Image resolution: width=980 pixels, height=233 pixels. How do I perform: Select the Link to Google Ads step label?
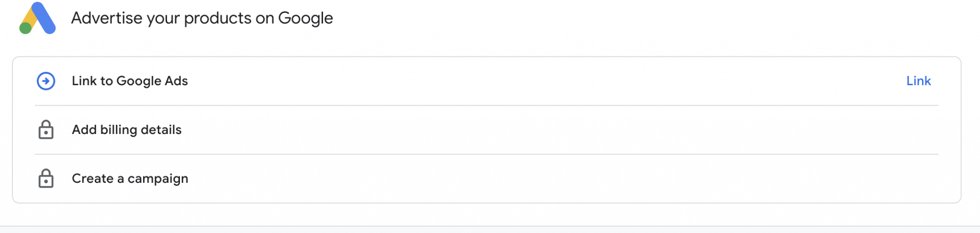[130, 81]
